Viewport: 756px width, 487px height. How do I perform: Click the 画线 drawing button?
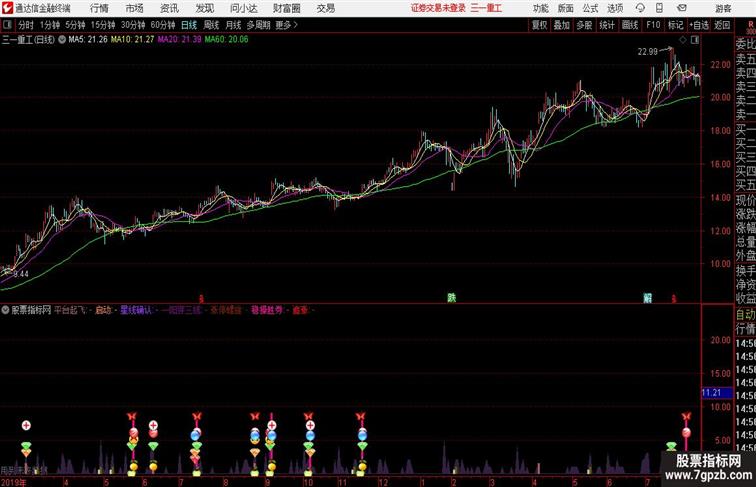(x=630, y=25)
